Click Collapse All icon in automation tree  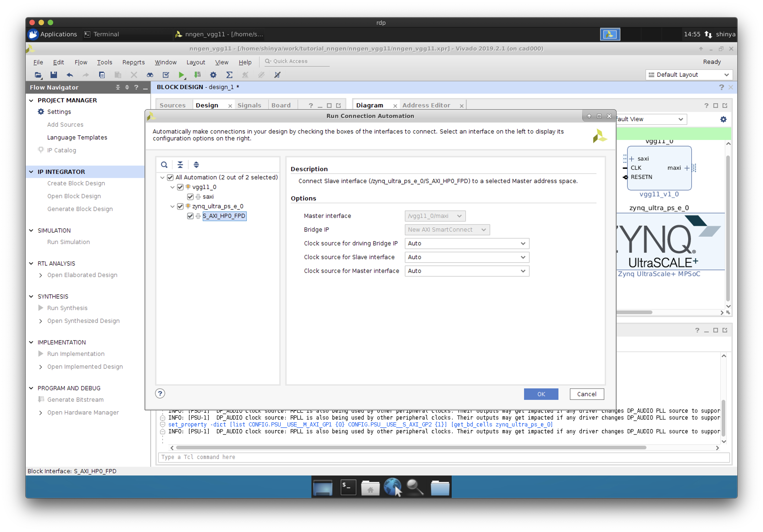(180, 165)
